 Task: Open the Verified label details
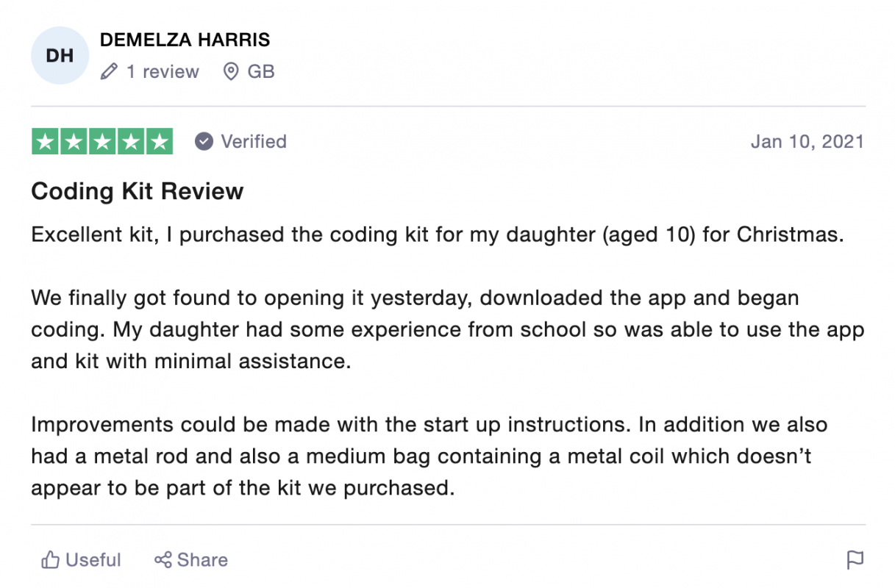(254, 141)
